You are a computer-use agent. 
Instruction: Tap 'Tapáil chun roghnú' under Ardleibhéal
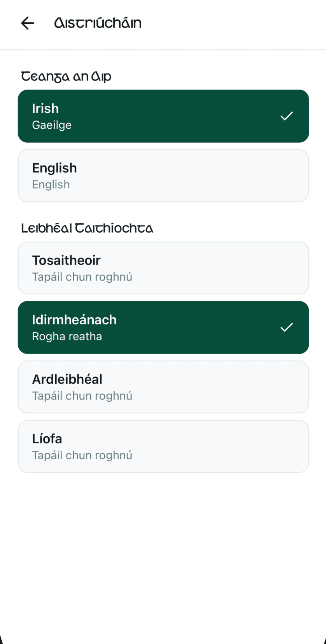(82, 396)
